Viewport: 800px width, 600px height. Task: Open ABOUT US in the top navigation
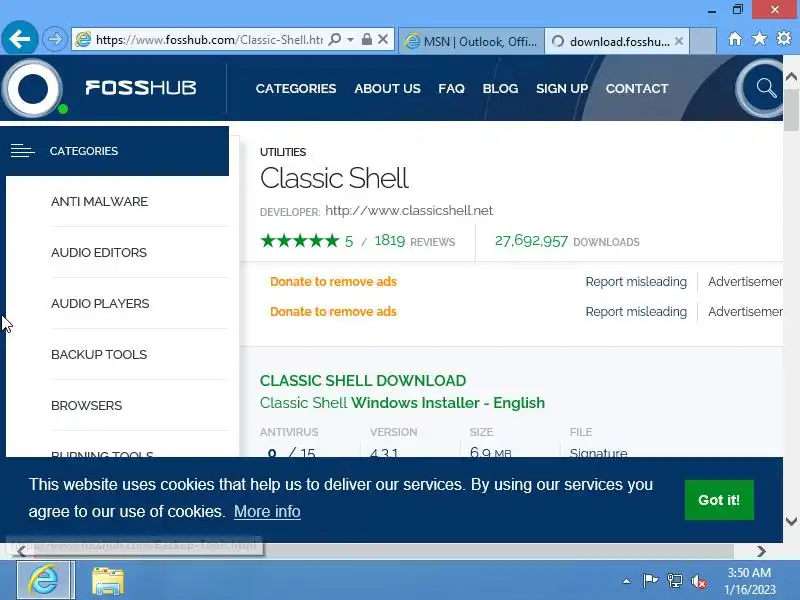[387, 89]
